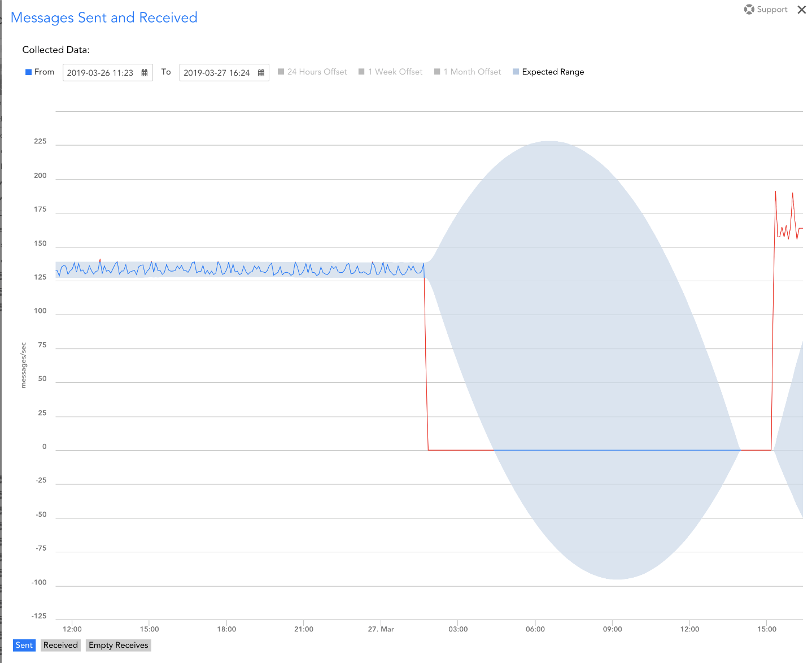Toggle the Expected Range label

[x=553, y=72]
